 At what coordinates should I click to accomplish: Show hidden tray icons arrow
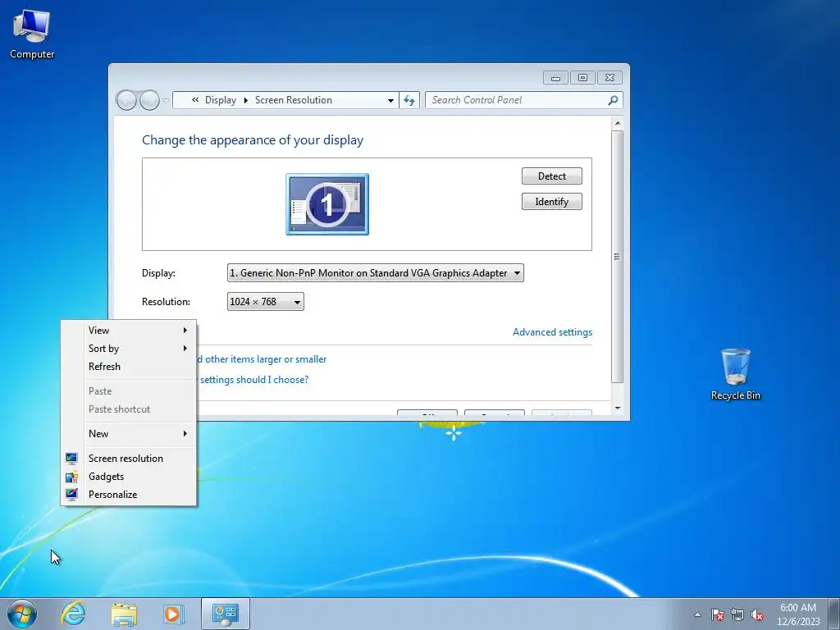tap(697, 614)
